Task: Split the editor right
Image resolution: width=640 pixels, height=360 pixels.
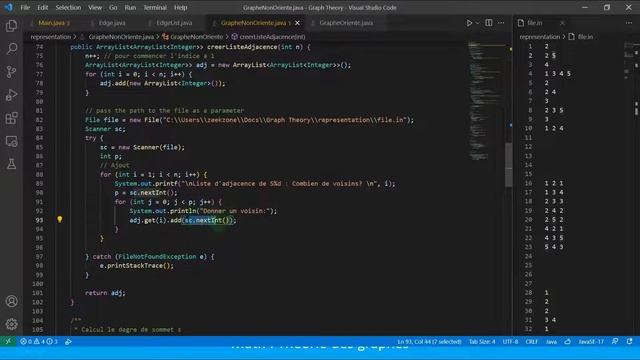Action: 489,23
